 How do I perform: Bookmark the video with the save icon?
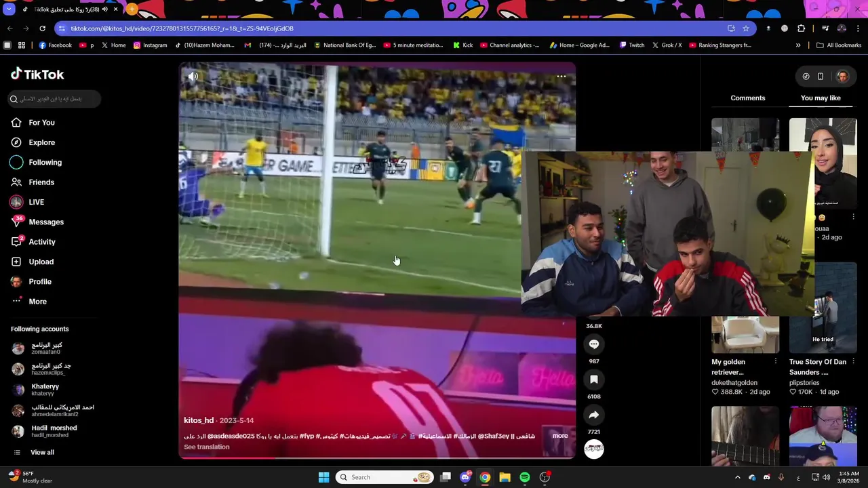coord(594,380)
